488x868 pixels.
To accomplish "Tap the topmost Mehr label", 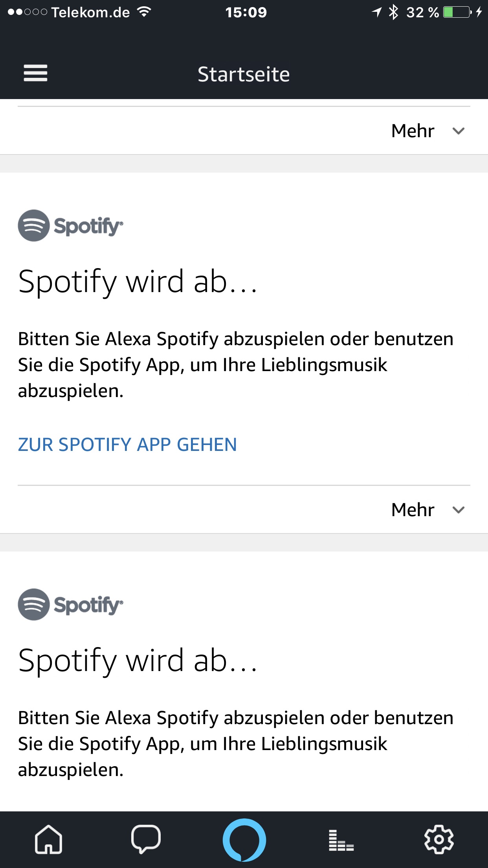I will tap(413, 131).
